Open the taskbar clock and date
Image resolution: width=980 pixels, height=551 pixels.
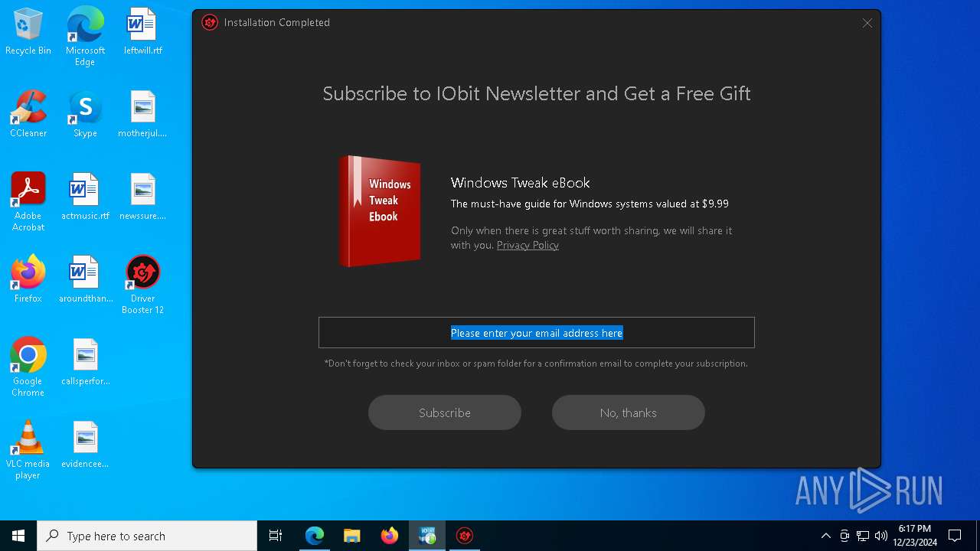click(x=915, y=536)
